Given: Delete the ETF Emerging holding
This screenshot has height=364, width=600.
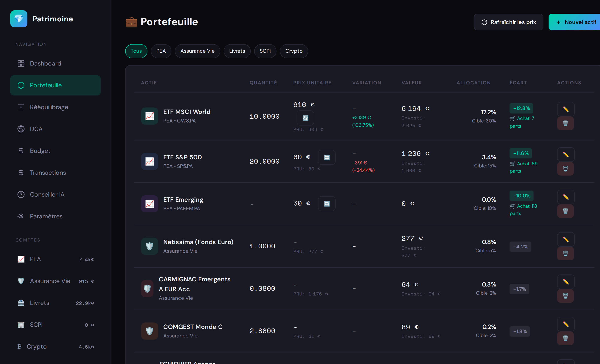Looking at the screenshot, I should pos(565,211).
